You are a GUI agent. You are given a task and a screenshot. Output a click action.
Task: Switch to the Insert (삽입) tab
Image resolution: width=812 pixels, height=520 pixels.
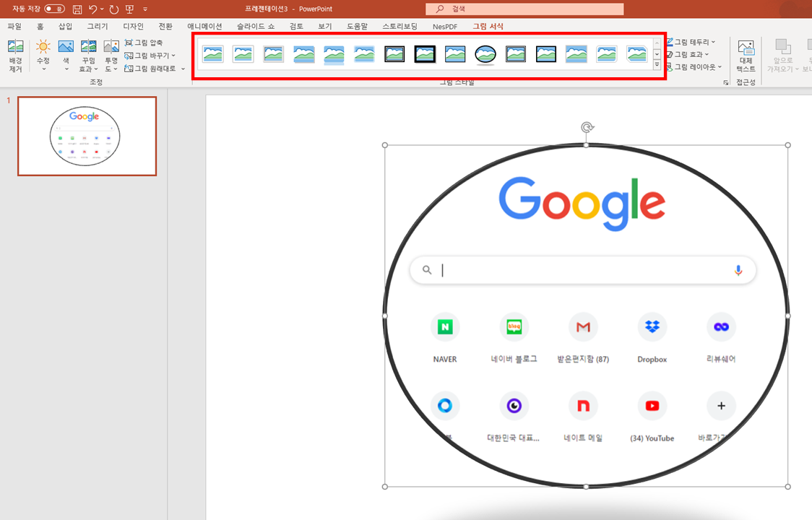click(x=65, y=26)
